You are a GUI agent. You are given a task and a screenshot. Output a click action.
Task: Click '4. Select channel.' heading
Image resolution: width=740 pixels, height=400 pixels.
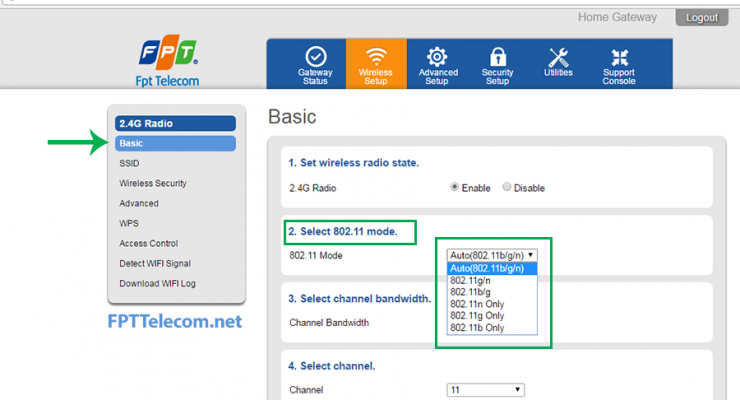click(x=332, y=366)
